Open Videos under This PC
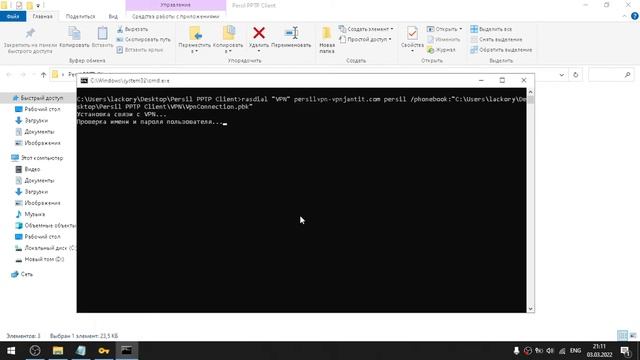The height and width of the screenshot is (360, 640). coord(28,169)
